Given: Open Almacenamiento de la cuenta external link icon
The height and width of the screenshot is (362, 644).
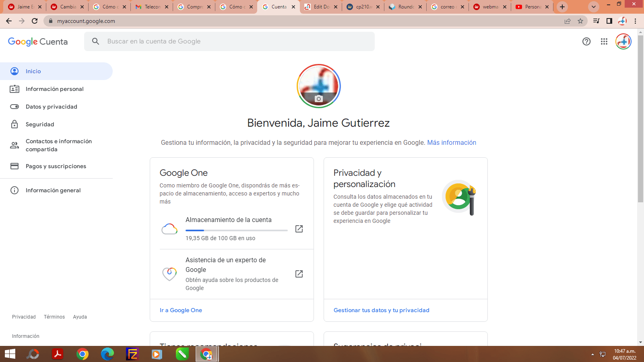Looking at the screenshot, I should click(x=299, y=229).
